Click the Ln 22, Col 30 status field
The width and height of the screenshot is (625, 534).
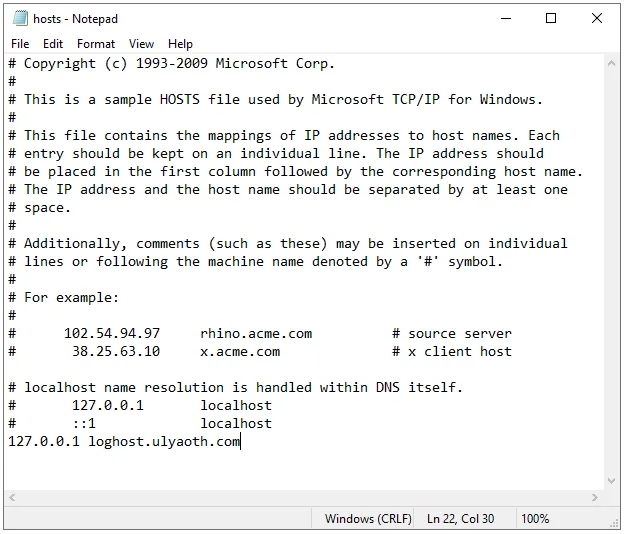[461, 519]
